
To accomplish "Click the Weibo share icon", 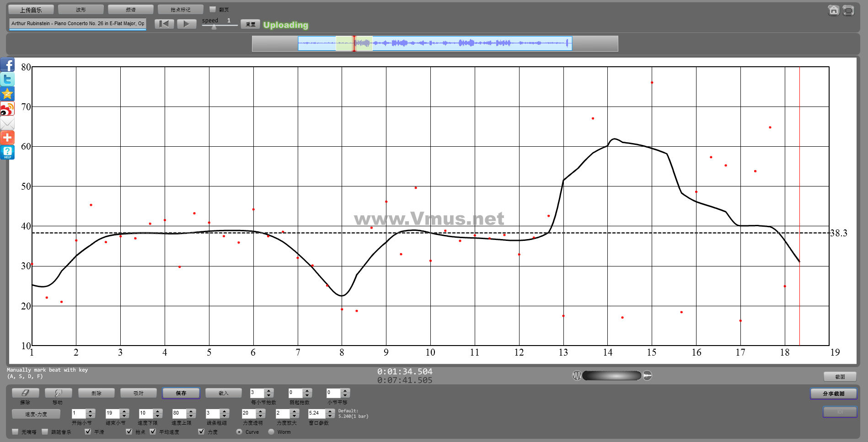I will (x=7, y=109).
